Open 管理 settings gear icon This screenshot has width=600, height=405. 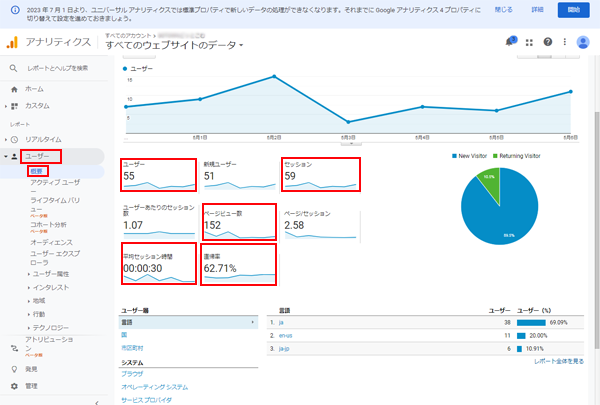tap(14, 386)
